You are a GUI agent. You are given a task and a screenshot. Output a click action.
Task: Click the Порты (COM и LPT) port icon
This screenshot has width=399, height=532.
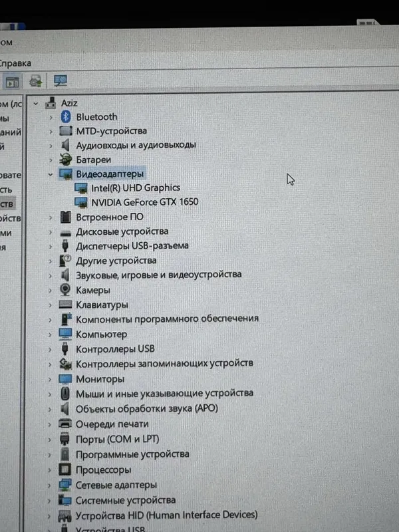point(65,439)
